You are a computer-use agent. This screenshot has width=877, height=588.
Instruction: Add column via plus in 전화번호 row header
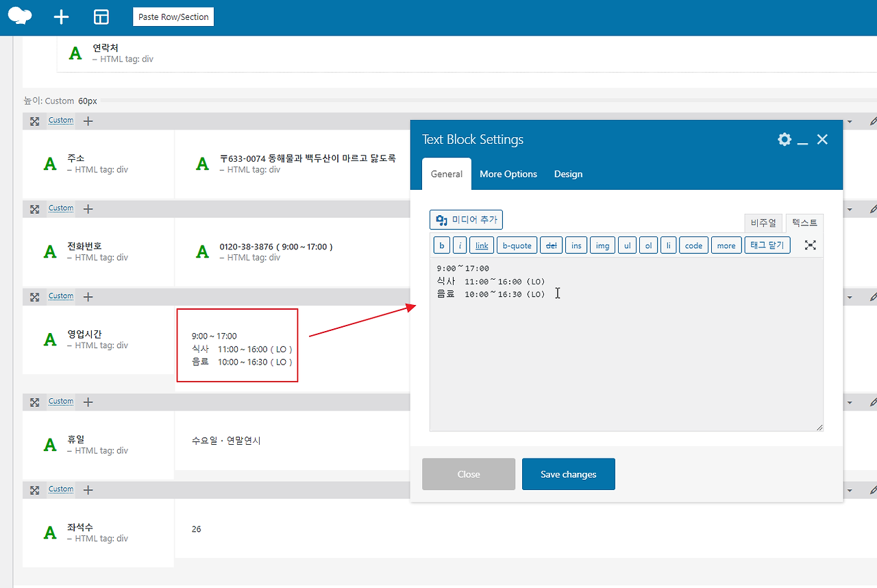point(88,209)
